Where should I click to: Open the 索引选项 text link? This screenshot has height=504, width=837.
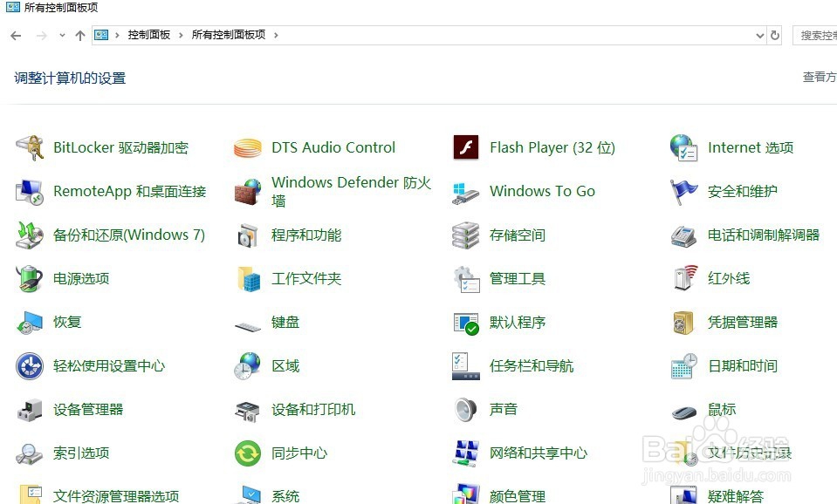(x=81, y=453)
